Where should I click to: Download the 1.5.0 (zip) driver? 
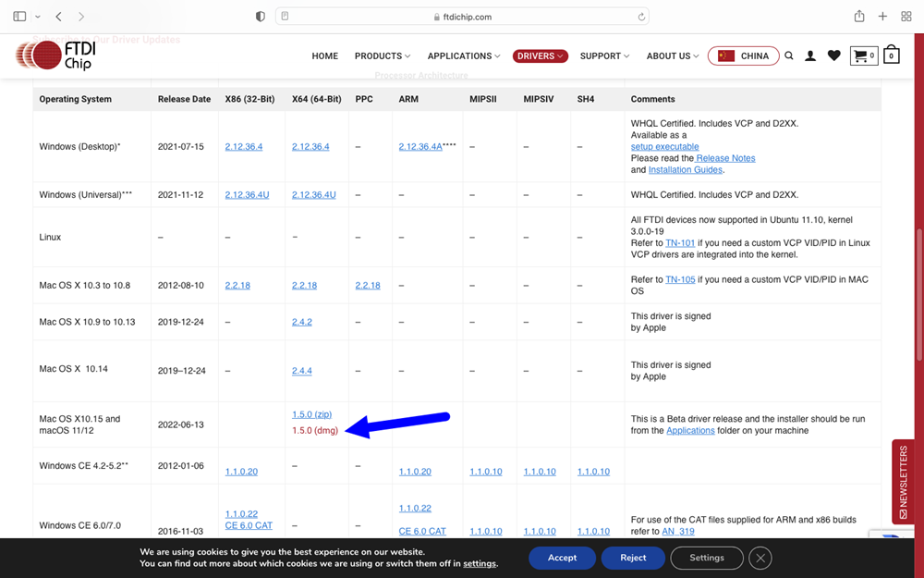click(311, 414)
